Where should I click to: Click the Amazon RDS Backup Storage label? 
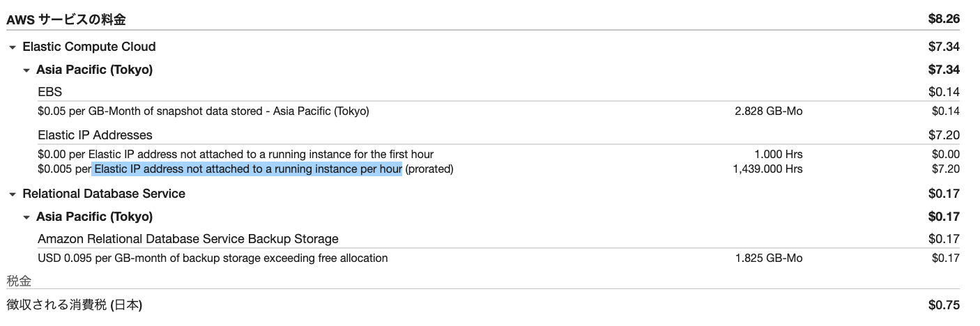pos(188,239)
